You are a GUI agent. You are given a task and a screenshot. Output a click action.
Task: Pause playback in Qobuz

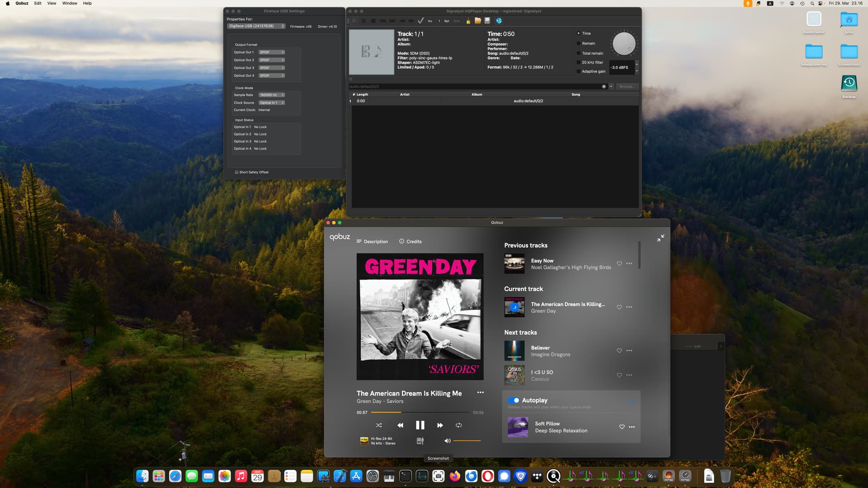click(x=420, y=425)
